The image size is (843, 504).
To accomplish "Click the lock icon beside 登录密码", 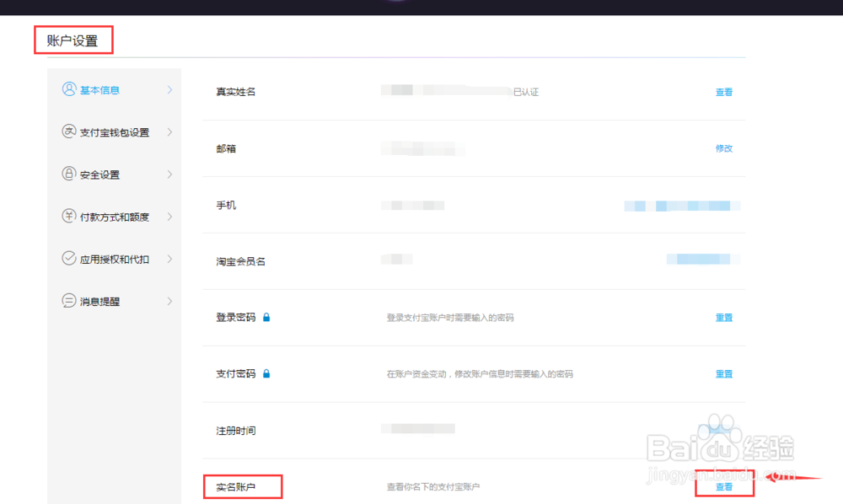I will pyautogui.click(x=266, y=317).
